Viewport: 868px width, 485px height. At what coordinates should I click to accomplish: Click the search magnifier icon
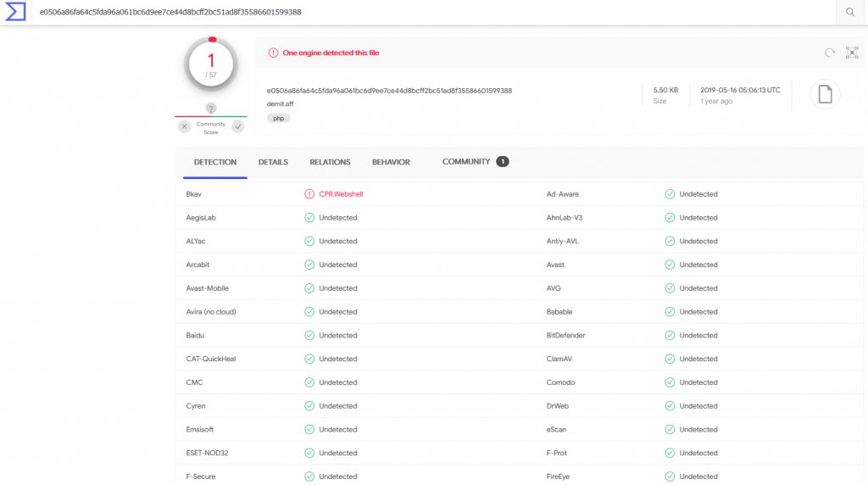pos(850,12)
